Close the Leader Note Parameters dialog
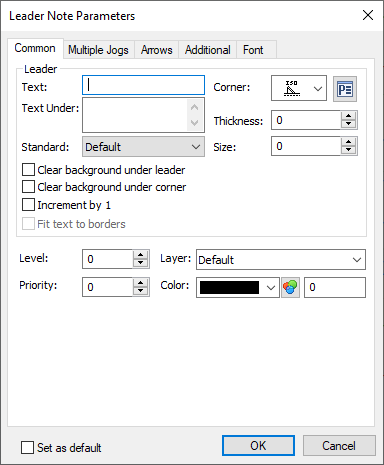384x465 pixels. (x=368, y=15)
